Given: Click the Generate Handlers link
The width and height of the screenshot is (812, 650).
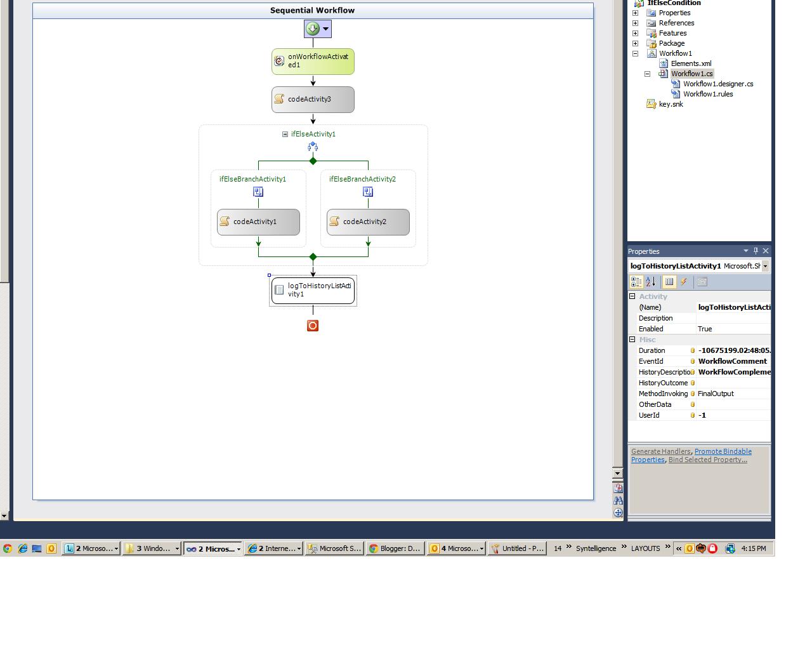Looking at the screenshot, I should pyautogui.click(x=660, y=451).
